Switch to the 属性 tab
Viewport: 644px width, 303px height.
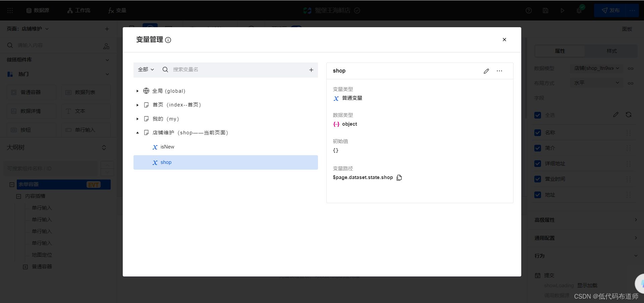560,51
